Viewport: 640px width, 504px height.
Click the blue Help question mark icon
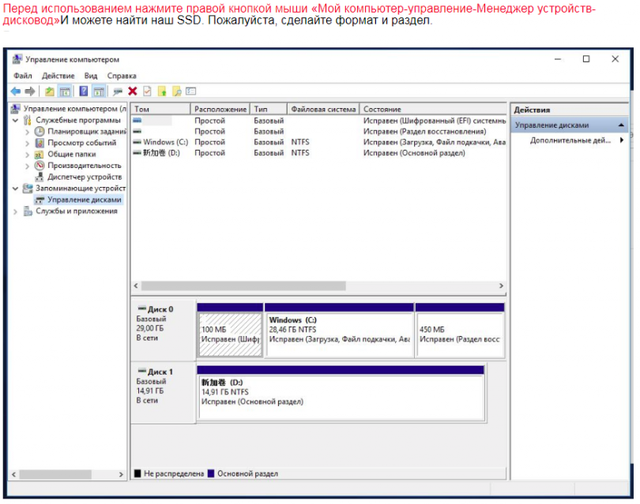[x=85, y=91]
